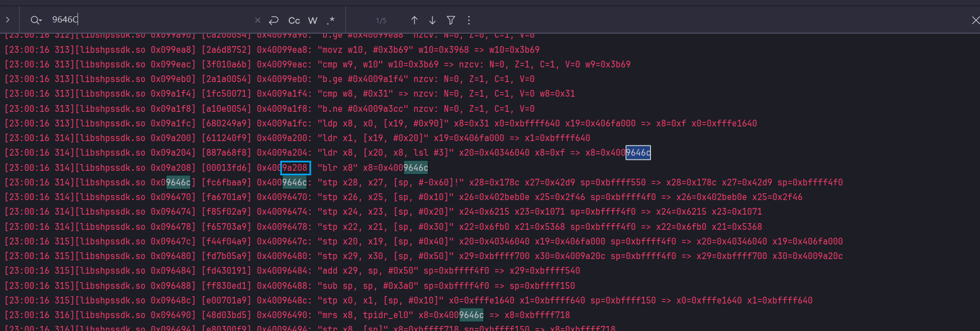This screenshot has width=980, height=331.
Task: Click the 1/5 match counter
Action: tap(381, 21)
